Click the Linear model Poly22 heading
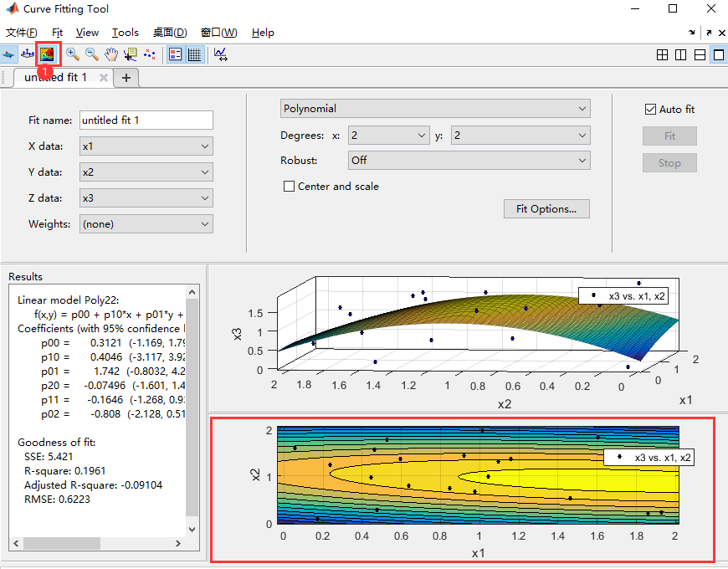 [x=69, y=300]
